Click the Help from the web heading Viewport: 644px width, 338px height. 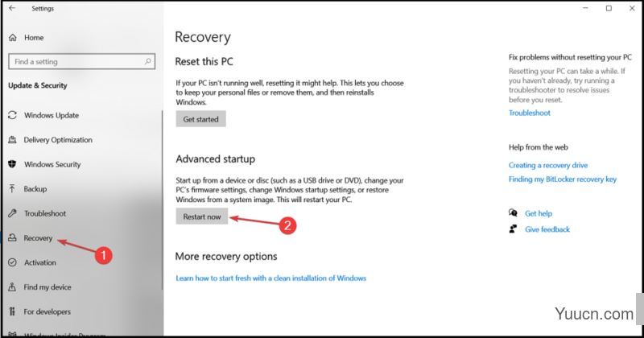(x=538, y=147)
